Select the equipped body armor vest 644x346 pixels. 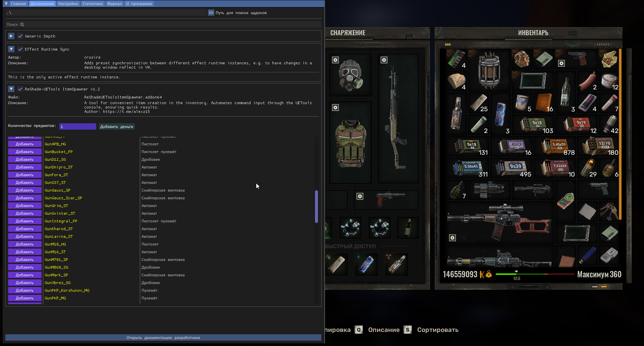point(351,142)
